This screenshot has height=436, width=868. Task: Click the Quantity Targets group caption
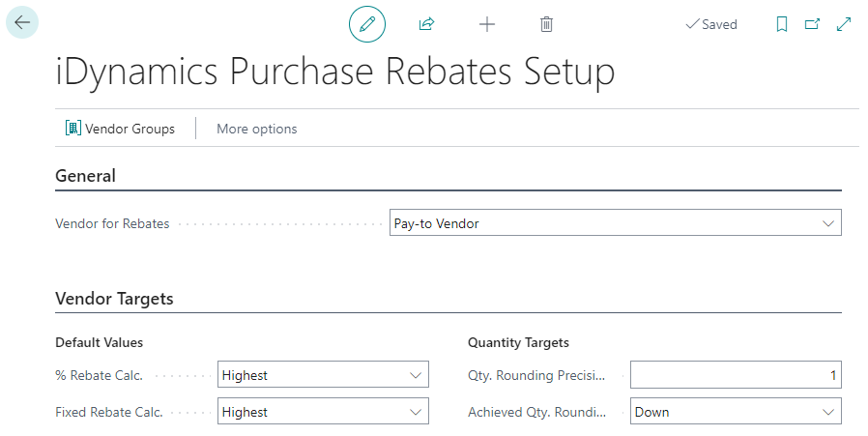518,342
